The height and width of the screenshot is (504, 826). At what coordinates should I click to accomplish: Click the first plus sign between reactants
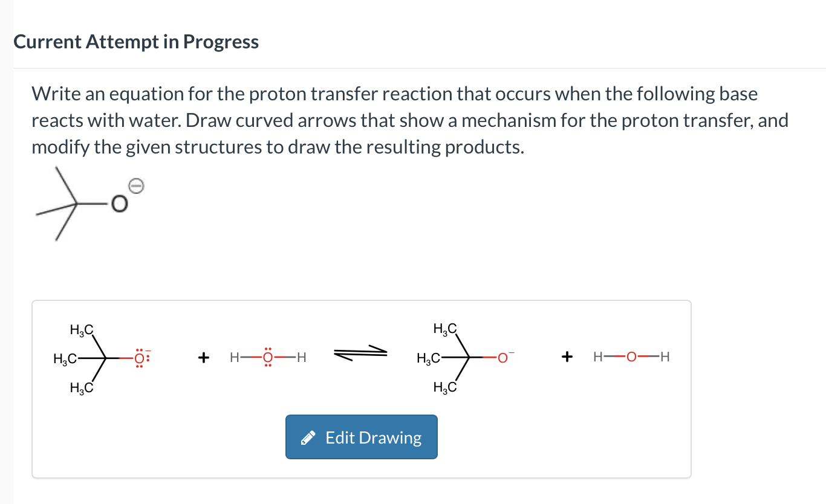point(204,357)
